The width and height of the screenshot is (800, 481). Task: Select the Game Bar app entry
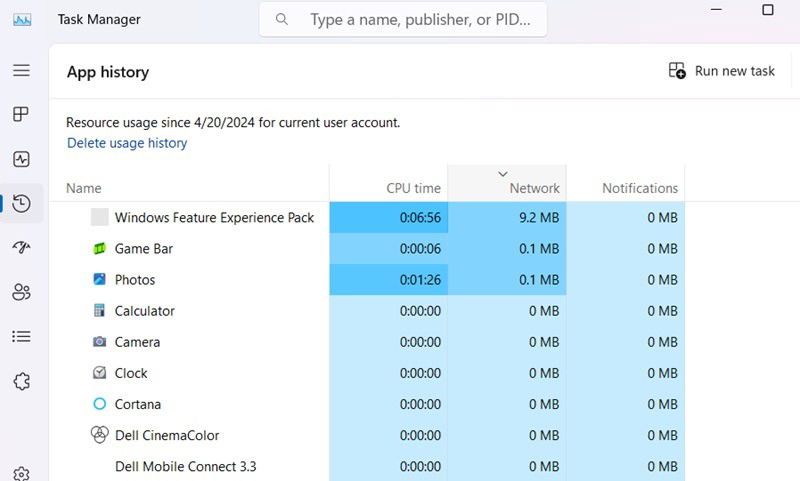tap(145, 249)
